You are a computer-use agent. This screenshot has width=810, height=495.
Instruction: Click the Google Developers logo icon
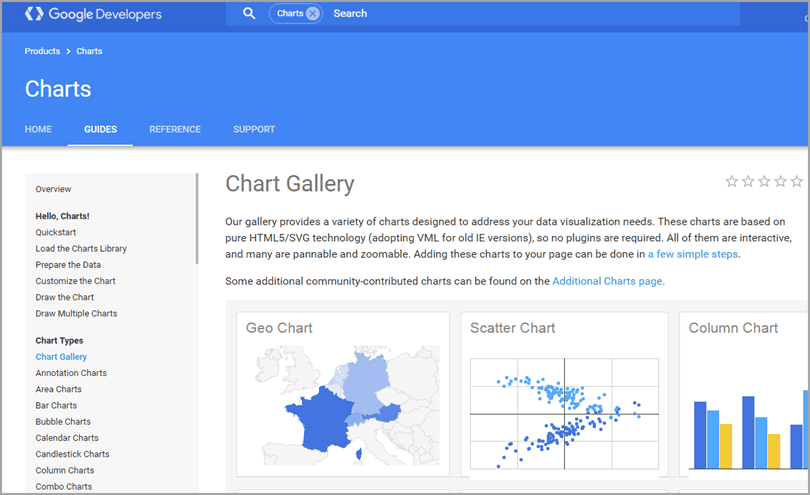(34, 14)
